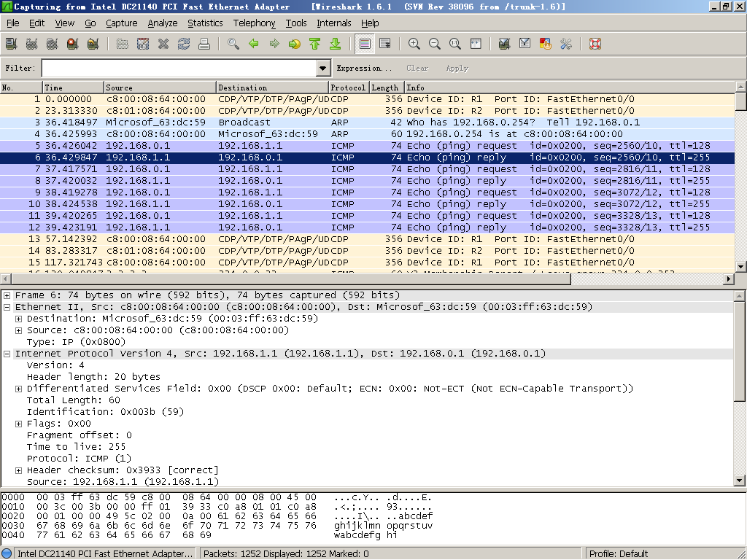
Task: Jump to first packet icon
Action: pos(315,44)
